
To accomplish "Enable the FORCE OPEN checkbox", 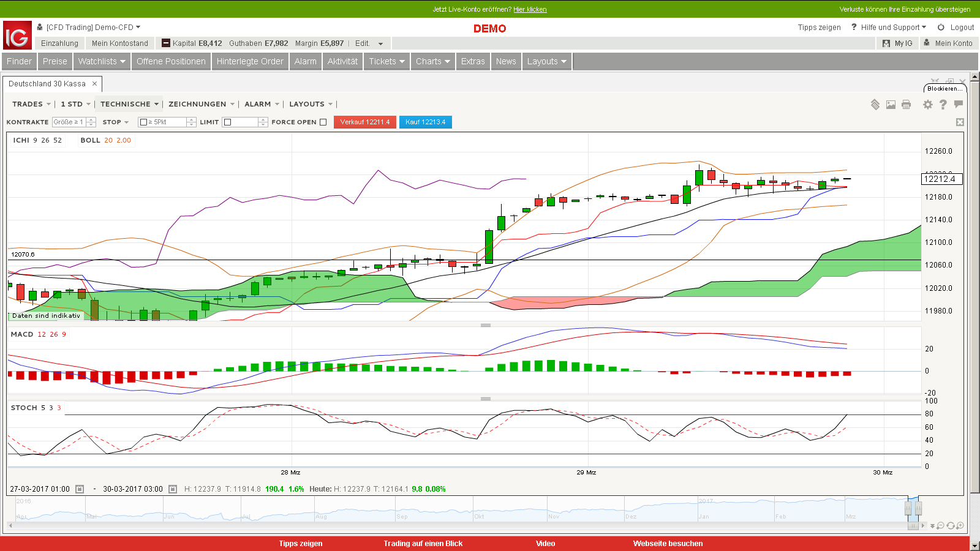I will tap(323, 122).
